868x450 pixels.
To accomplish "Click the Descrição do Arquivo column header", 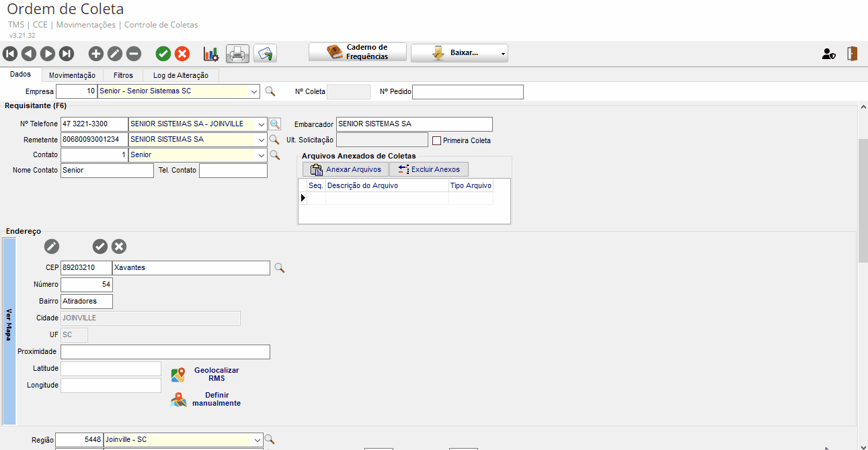I will point(387,185).
